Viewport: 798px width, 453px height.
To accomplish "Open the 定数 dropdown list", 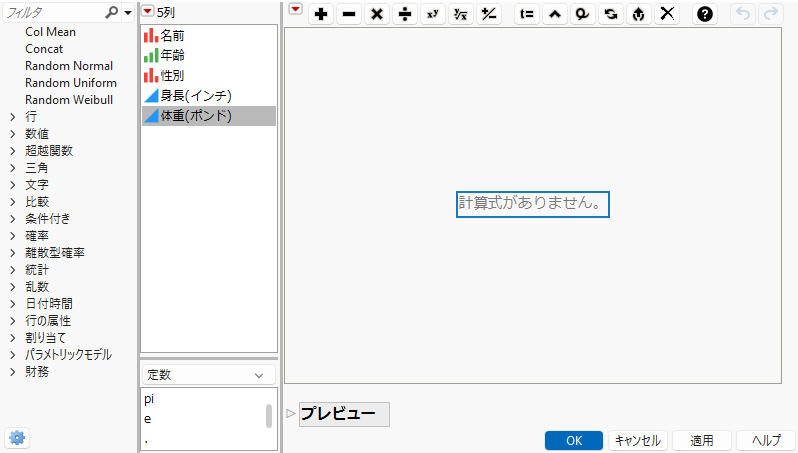I will click(x=209, y=375).
